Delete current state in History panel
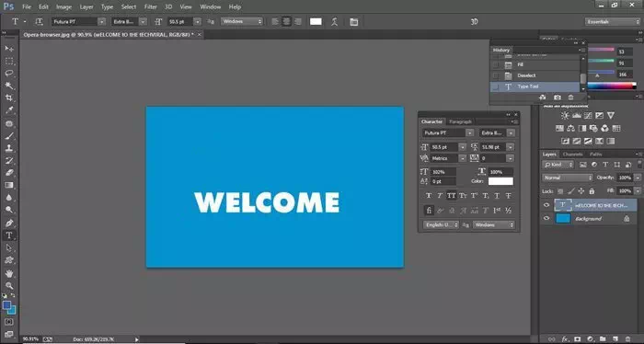 tap(570, 97)
